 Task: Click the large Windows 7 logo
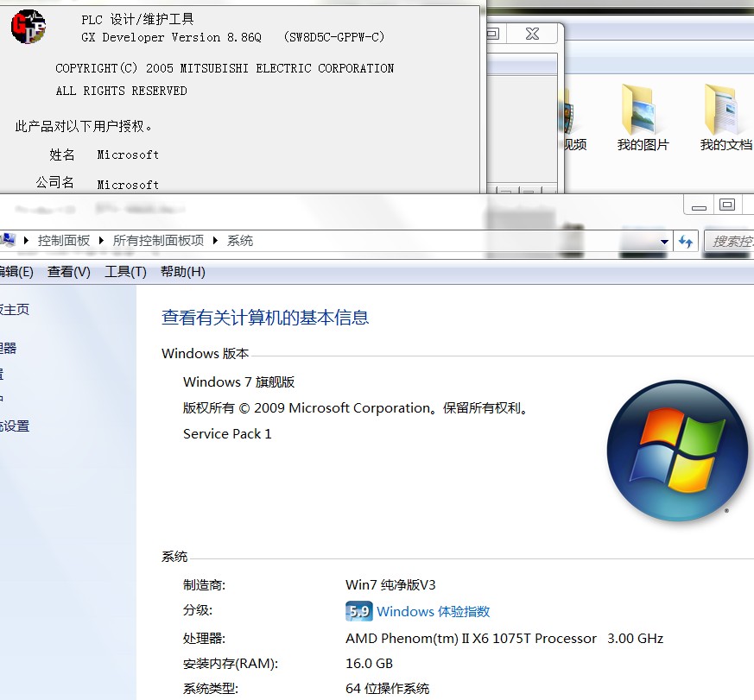click(x=677, y=451)
